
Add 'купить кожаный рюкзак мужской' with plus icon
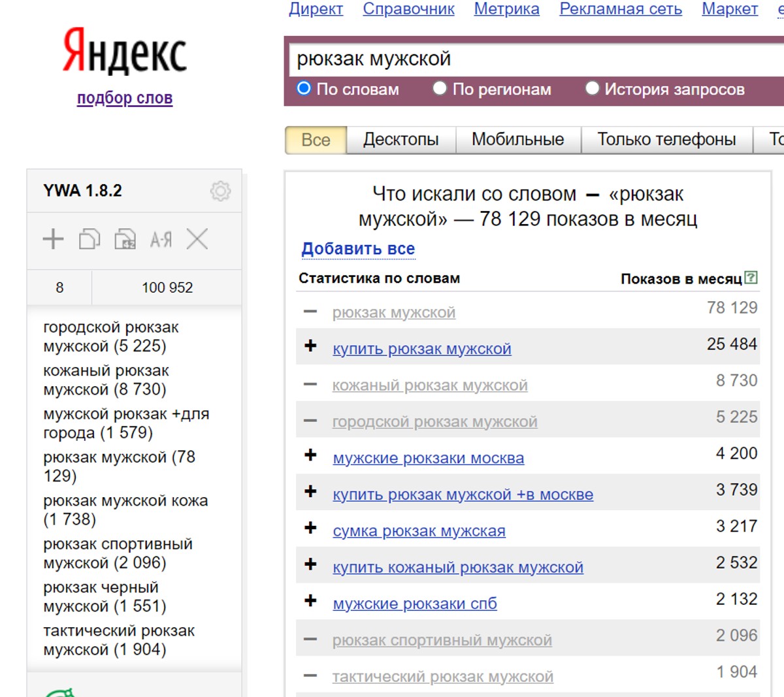pyautogui.click(x=310, y=564)
